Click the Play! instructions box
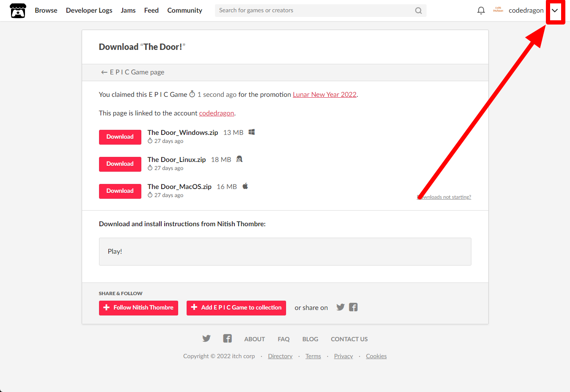The height and width of the screenshot is (392, 570). (285, 252)
